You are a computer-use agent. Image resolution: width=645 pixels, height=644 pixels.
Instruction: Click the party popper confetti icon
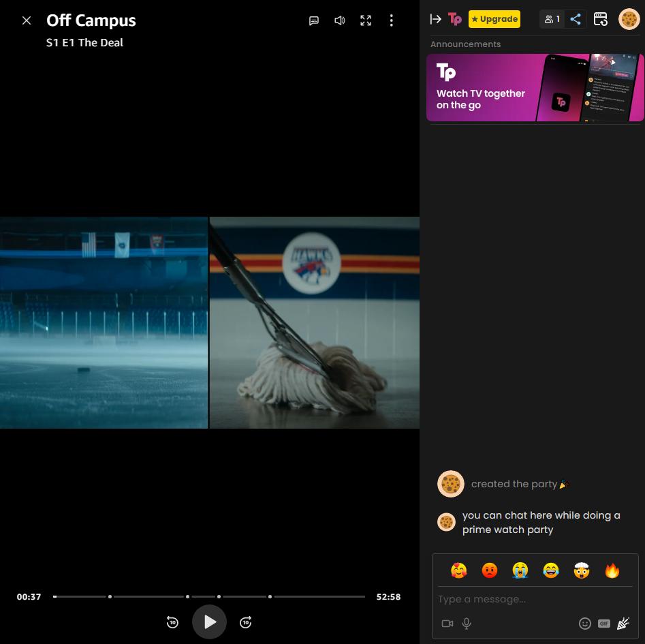[623, 624]
